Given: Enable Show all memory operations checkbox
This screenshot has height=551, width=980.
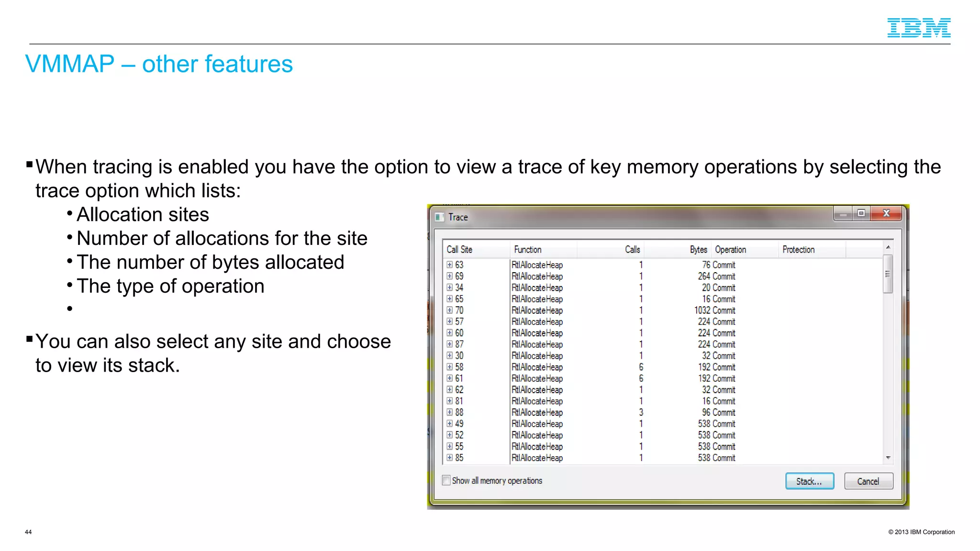Looking at the screenshot, I should [446, 480].
